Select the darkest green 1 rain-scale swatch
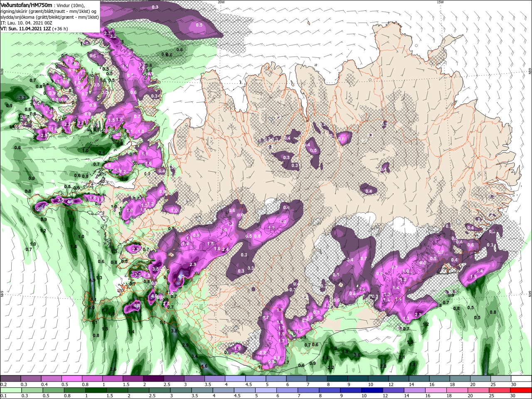 [96, 390]
